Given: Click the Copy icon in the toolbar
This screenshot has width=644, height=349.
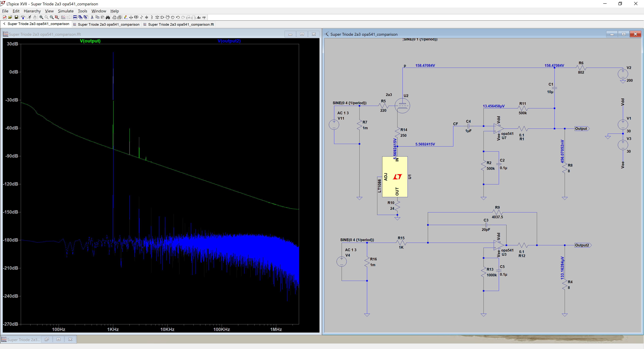Looking at the screenshot, I should pos(97,17).
